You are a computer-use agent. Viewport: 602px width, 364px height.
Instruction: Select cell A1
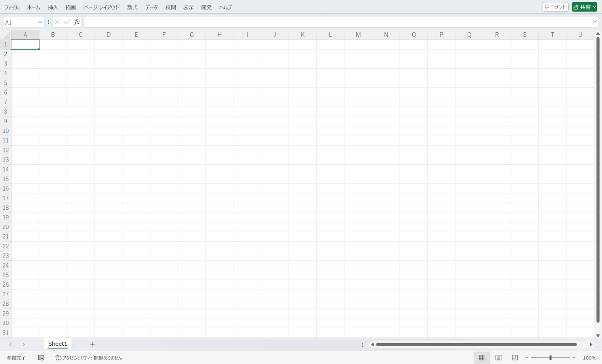[25, 45]
